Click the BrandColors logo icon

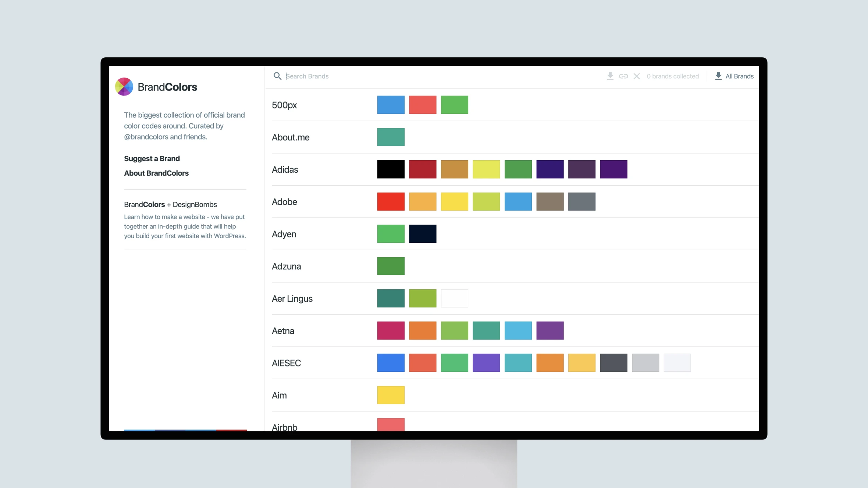tap(124, 86)
